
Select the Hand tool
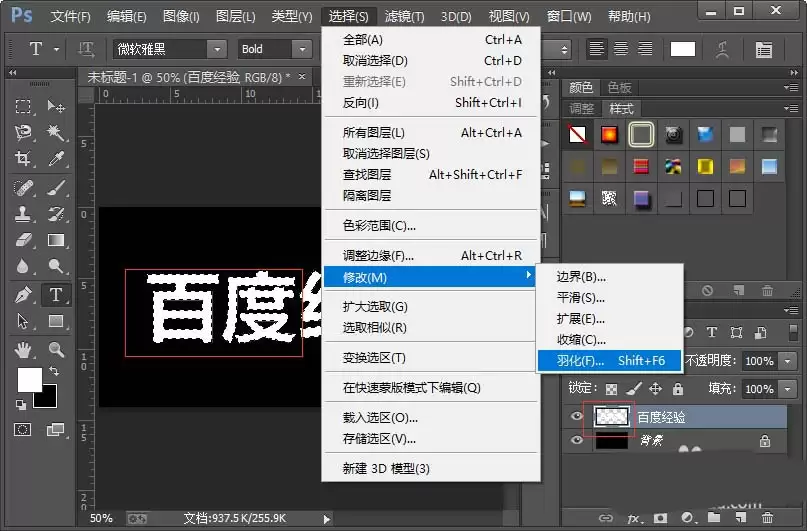pyautogui.click(x=23, y=350)
